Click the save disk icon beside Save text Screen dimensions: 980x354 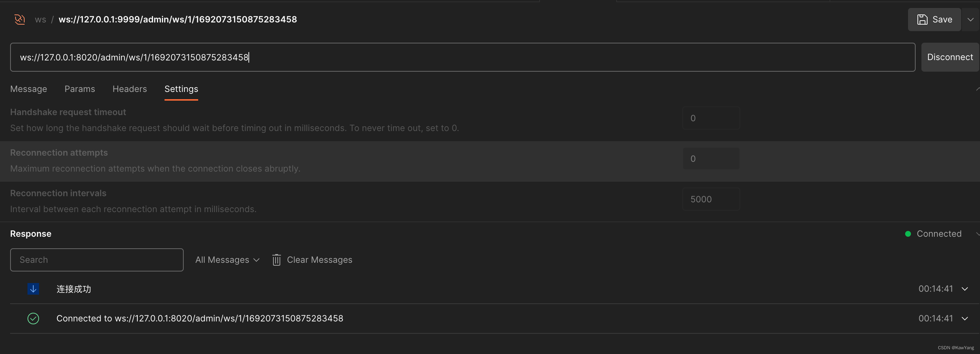pyautogui.click(x=922, y=20)
